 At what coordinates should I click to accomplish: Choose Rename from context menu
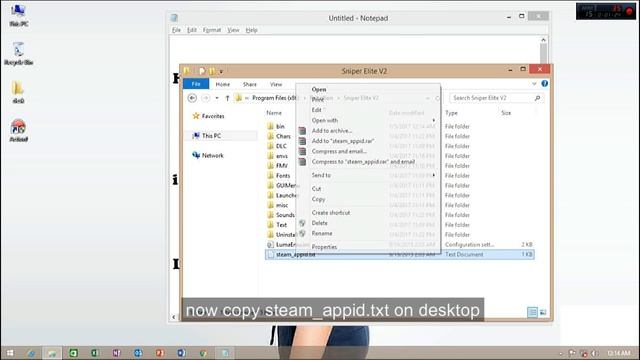point(322,233)
